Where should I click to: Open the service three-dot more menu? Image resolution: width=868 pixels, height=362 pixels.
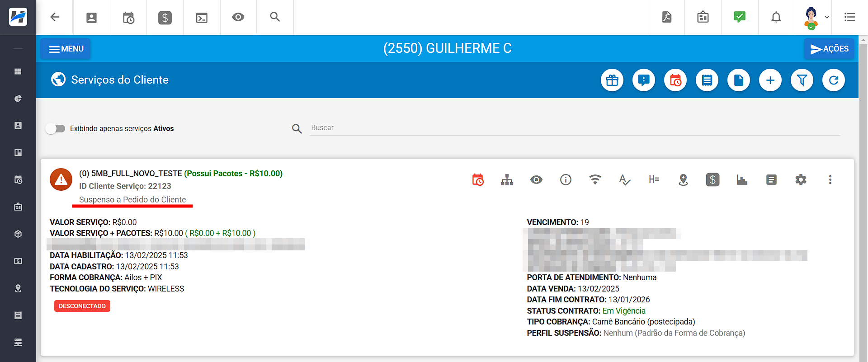click(830, 180)
